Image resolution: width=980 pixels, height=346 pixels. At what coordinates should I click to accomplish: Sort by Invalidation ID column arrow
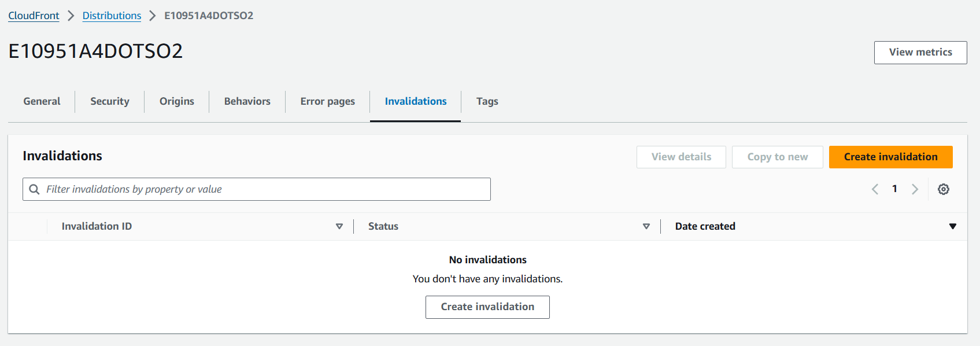tap(339, 226)
